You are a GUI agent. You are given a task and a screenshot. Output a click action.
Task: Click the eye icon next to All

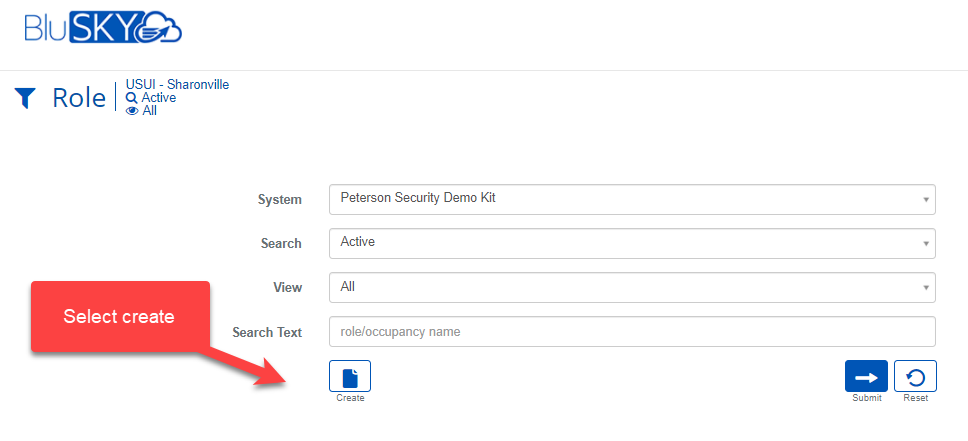[x=132, y=111]
